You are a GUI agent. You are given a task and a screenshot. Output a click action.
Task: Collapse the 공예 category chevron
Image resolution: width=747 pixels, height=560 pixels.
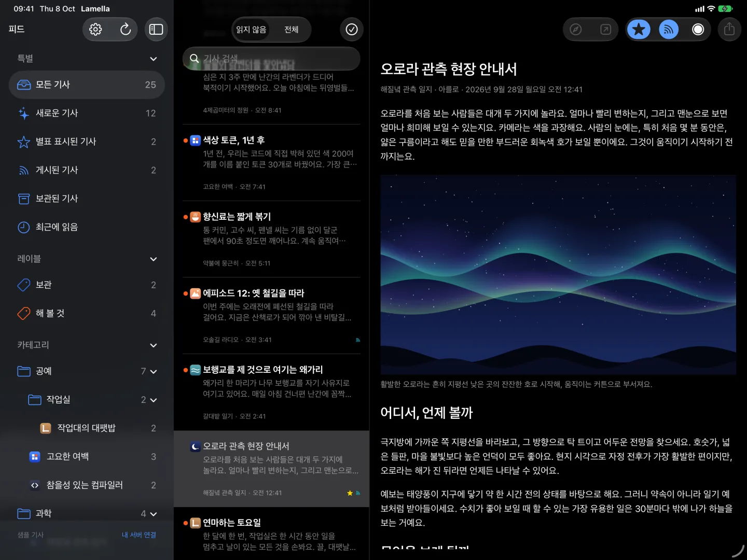click(154, 371)
